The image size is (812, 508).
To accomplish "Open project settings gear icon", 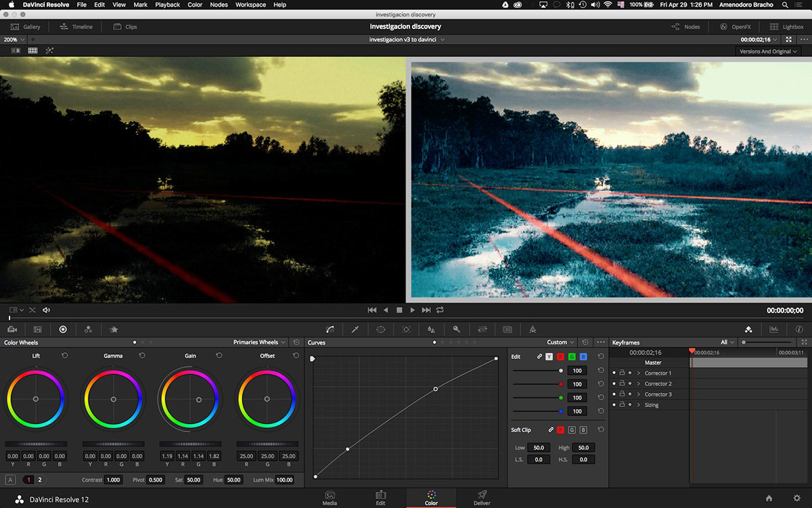I will [797, 499].
